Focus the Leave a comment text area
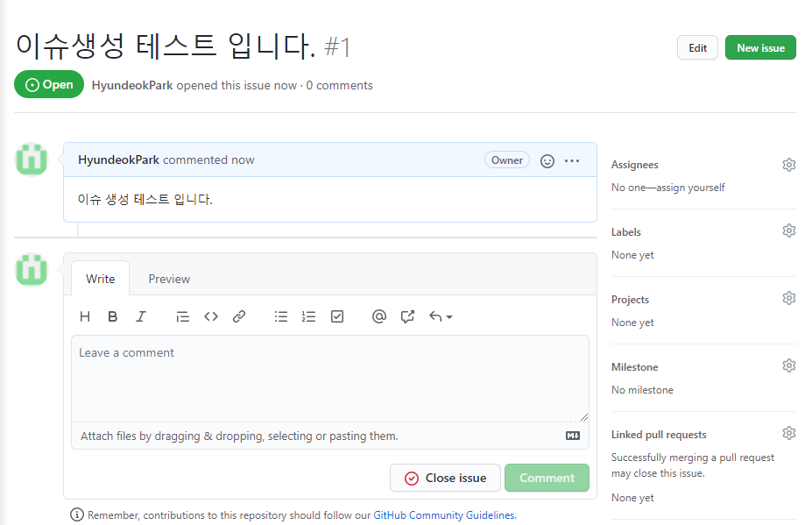 (330, 379)
